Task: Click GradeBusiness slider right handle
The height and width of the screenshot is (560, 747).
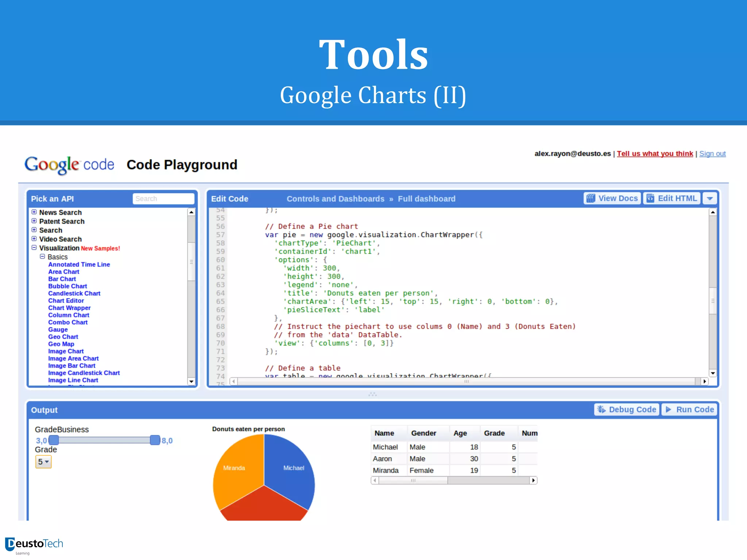Action: (x=155, y=440)
